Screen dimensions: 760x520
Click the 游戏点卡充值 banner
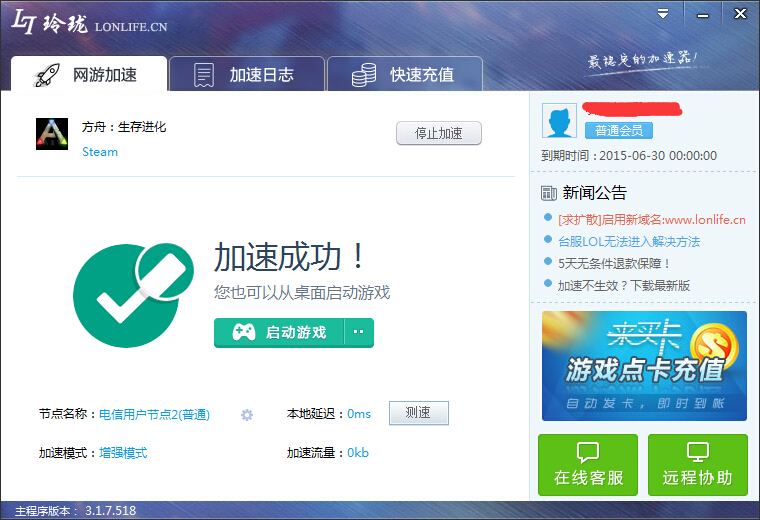(644, 365)
